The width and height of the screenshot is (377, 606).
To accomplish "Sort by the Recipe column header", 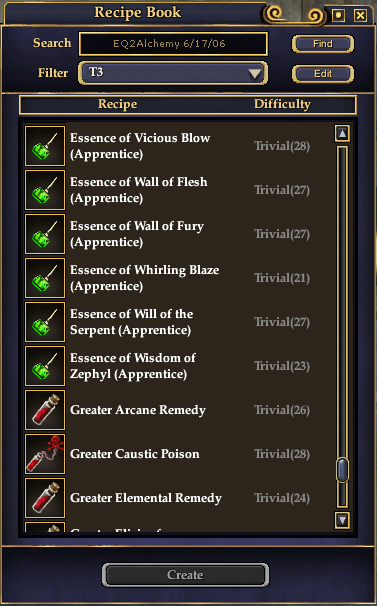I will coord(118,104).
